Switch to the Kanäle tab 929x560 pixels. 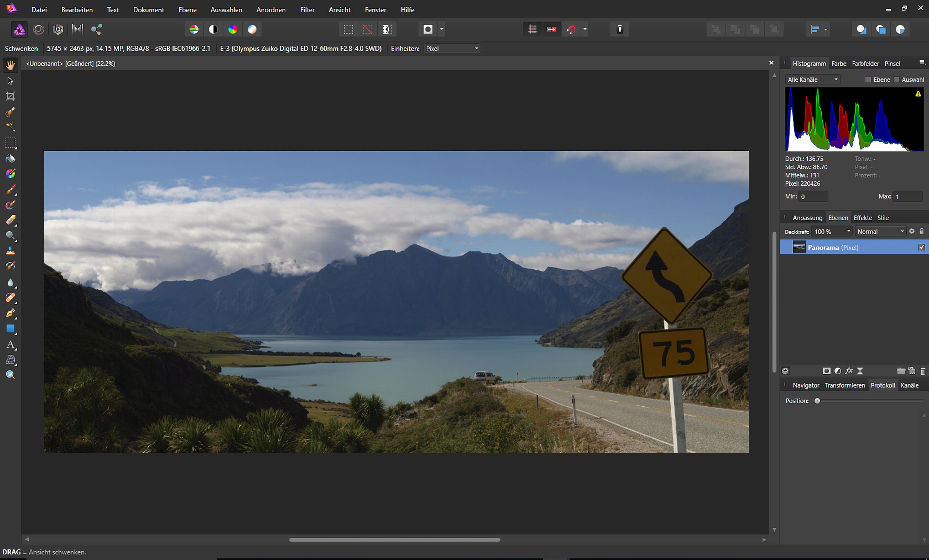pyautogui.click(x=909, y=385)
